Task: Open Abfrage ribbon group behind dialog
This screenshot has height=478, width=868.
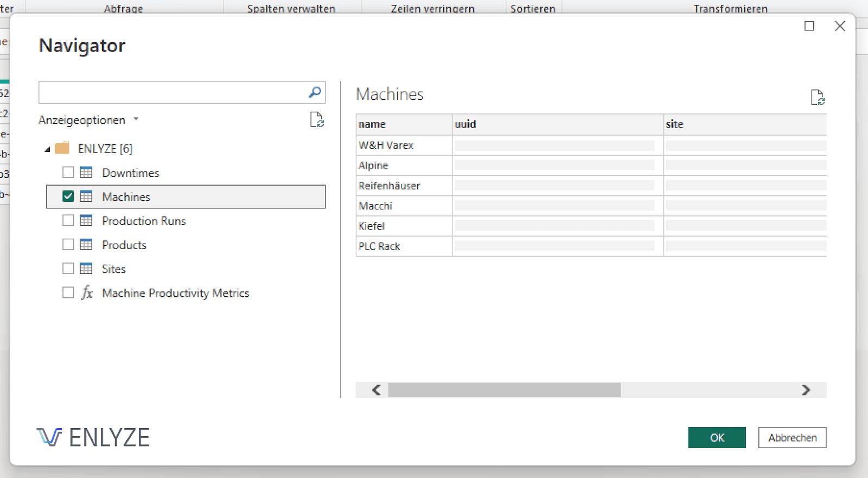Action: point(124,8)
